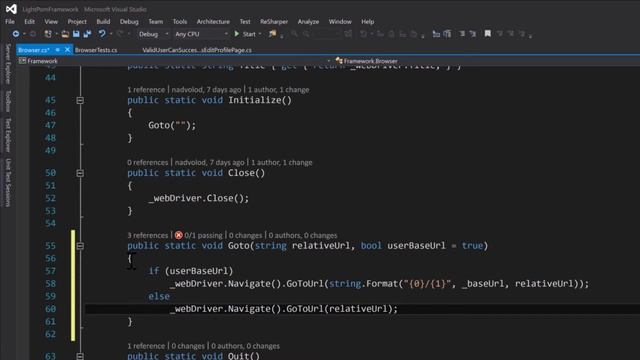
Task: Click the red failing test icon
Action: coord(178,235)
